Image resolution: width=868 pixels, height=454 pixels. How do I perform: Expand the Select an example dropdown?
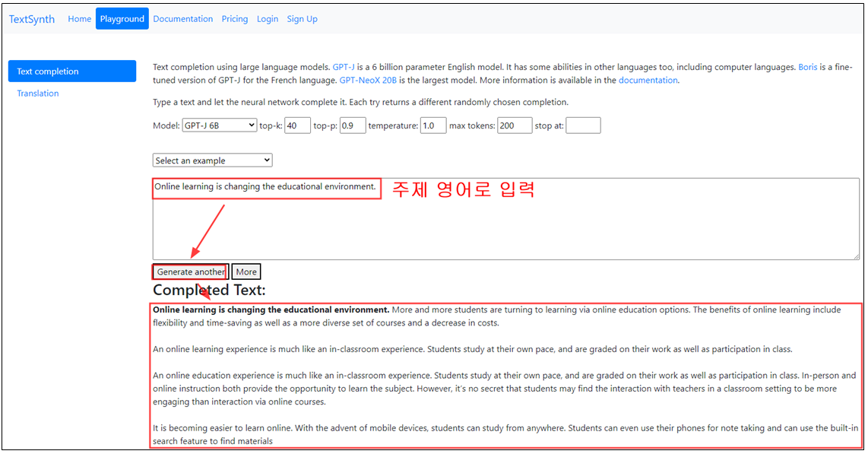(213, 160)
